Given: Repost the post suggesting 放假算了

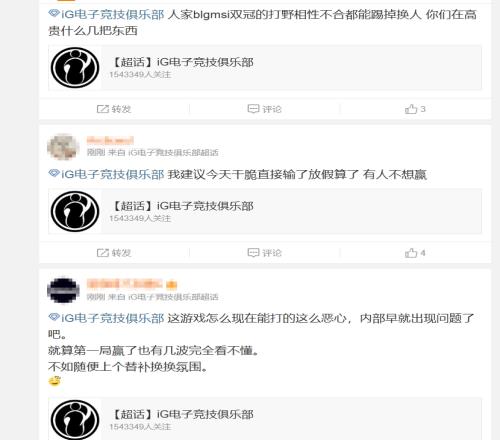Looking at the screenshot, I should (x=114, y=253).
